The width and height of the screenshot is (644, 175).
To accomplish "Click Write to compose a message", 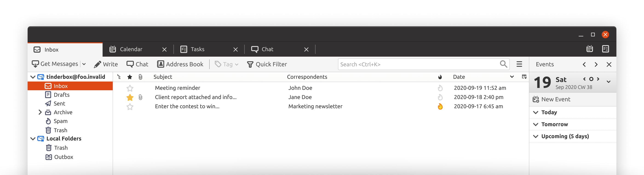I will (x=106, y=64).
